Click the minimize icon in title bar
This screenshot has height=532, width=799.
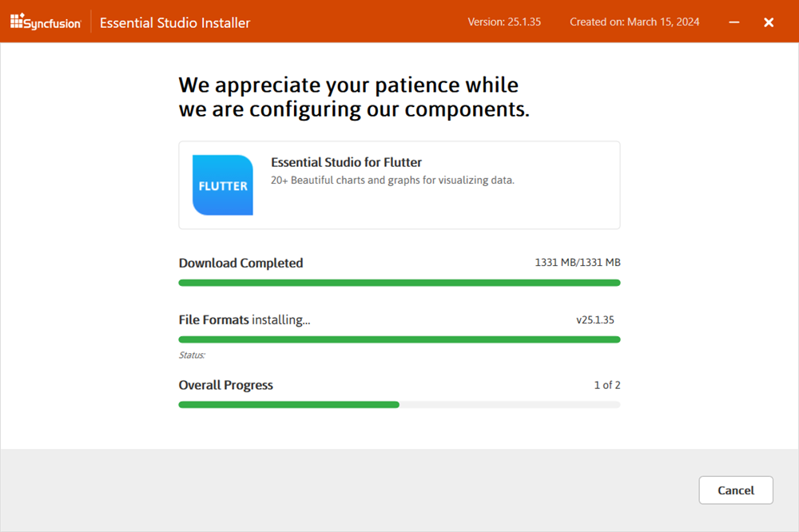point(733,22)
